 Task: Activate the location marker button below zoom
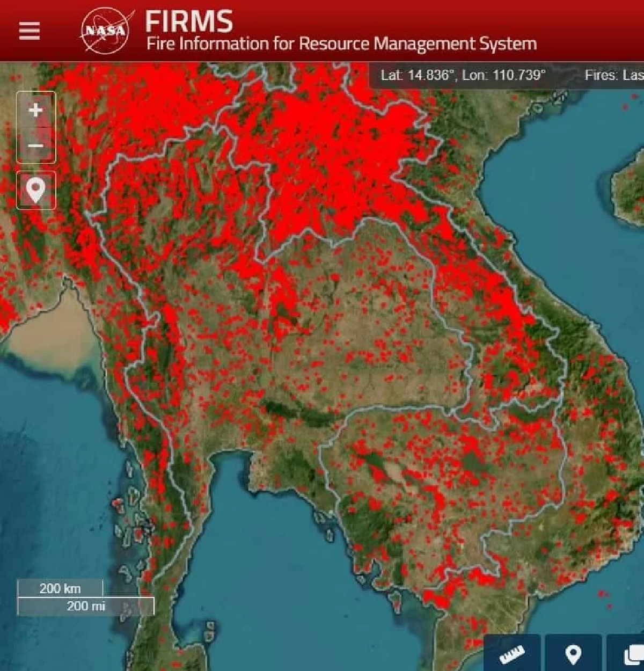point(36,190)
